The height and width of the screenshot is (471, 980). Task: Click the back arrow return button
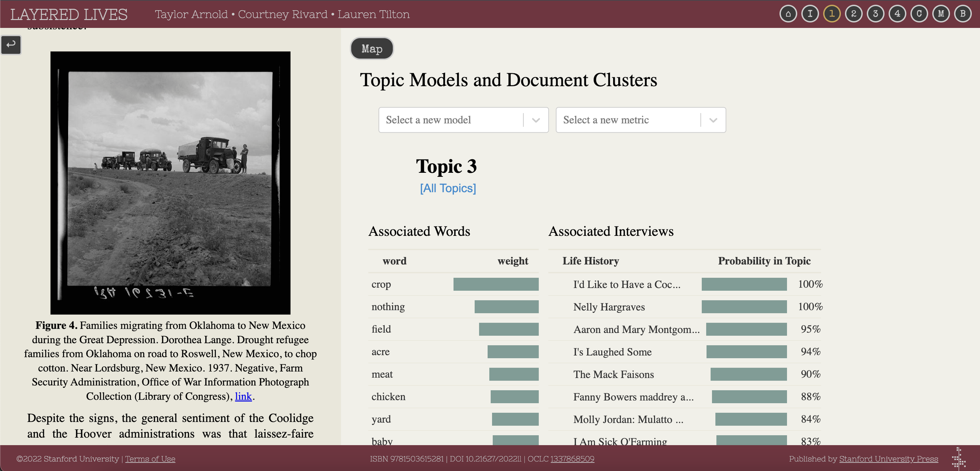[11, 44]
